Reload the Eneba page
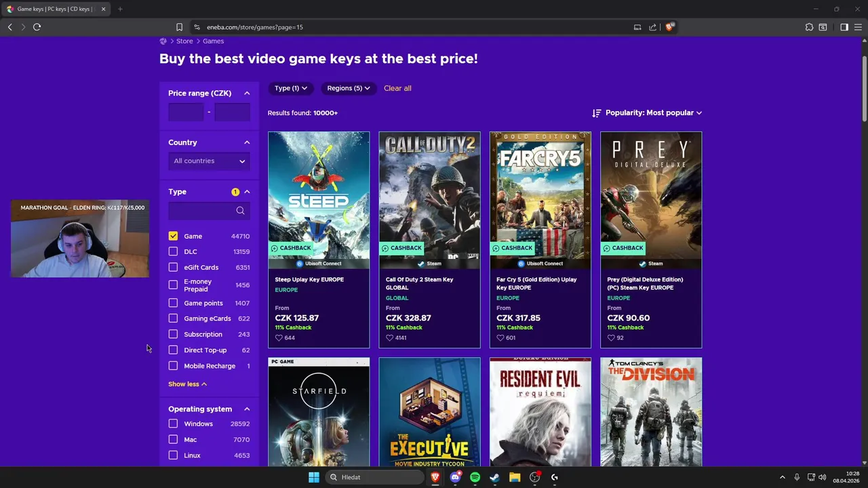 (x=37, y=27)
